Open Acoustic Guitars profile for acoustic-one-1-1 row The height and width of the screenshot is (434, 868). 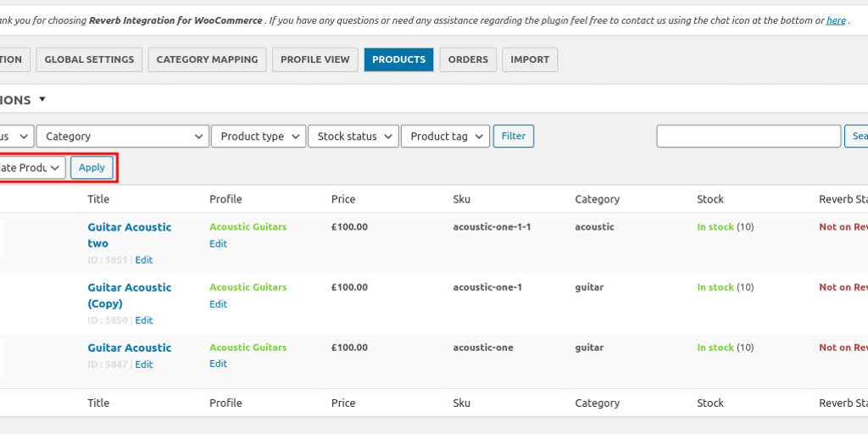(248, 227)
